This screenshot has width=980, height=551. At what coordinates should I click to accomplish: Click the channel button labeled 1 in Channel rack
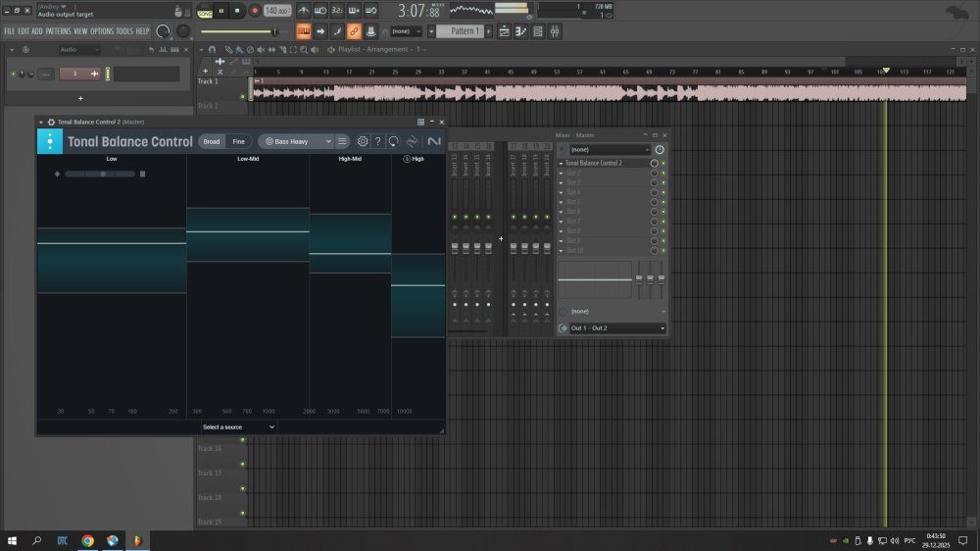[79, 74]
